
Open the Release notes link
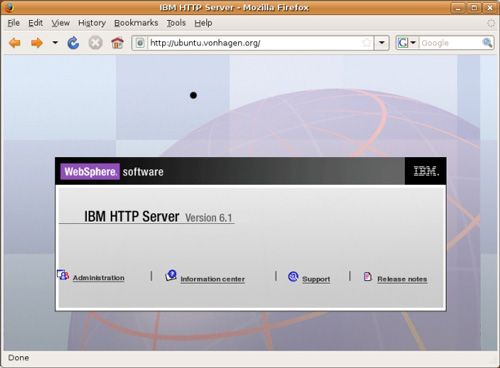[x=402, y=279]
